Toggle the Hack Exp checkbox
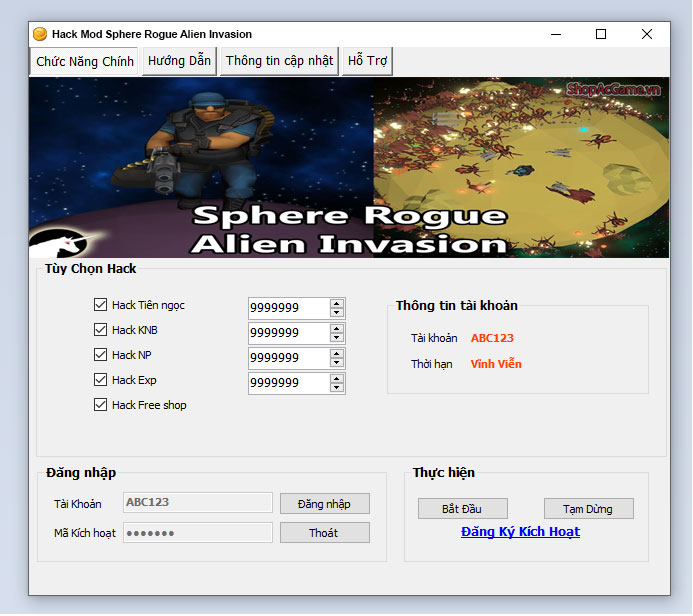693x616 pixels. (100, 380)
